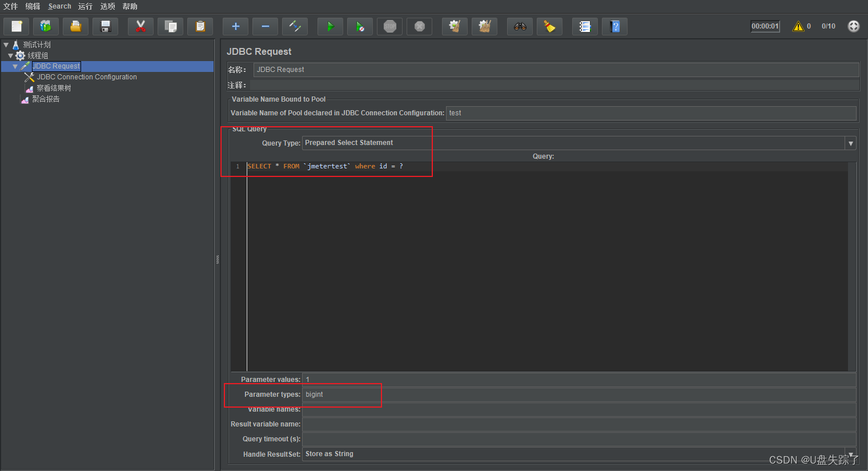868x471 pixels.
Task: Click the Toggle element enable/disable icon
Action: (295, 26)
